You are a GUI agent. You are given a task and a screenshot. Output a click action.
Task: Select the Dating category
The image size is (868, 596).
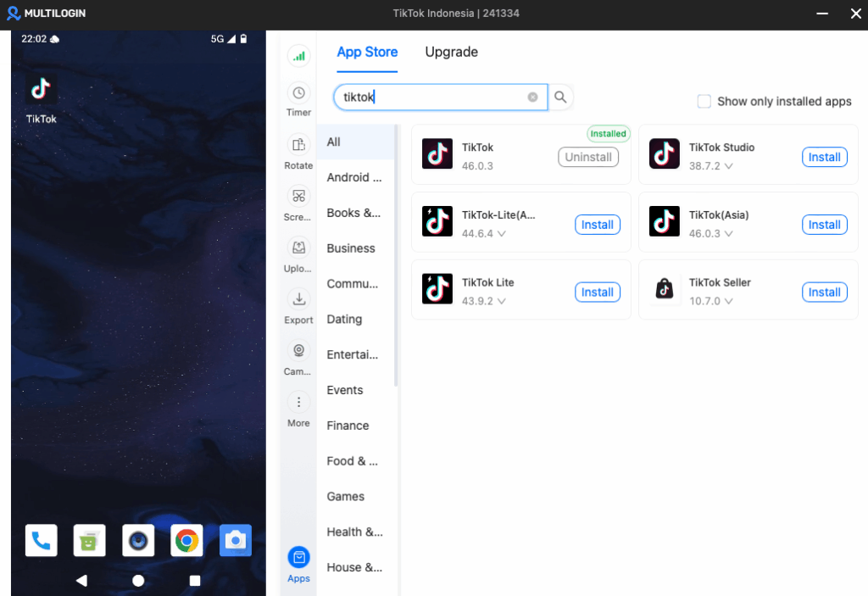click(355, 319)
